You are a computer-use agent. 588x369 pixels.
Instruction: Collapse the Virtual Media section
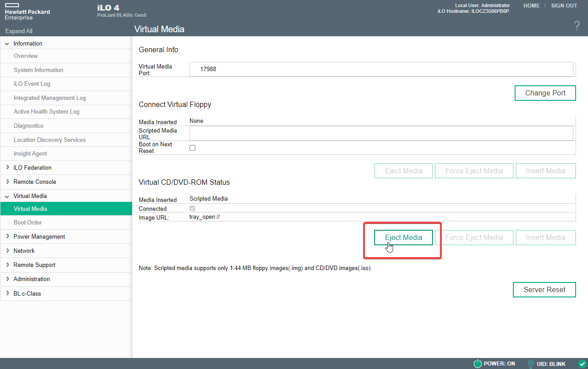pyautogui.click(x=7, y=196)
